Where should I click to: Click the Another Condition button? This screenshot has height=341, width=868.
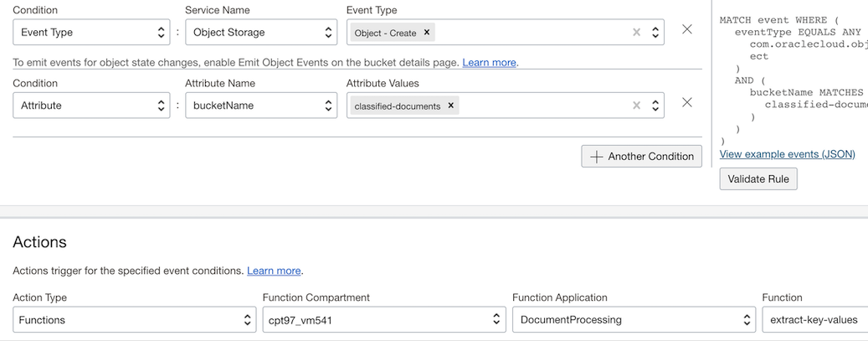tap(642, 157)
